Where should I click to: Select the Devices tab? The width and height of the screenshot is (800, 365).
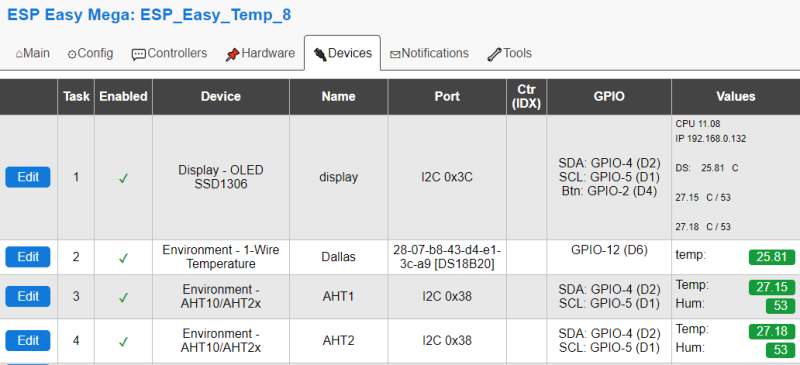coord(342,53)
